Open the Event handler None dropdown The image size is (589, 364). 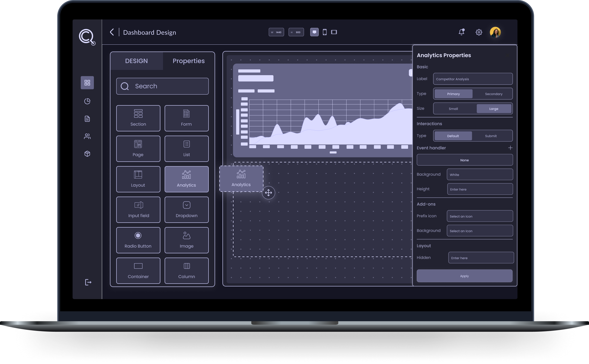[464, 160]
